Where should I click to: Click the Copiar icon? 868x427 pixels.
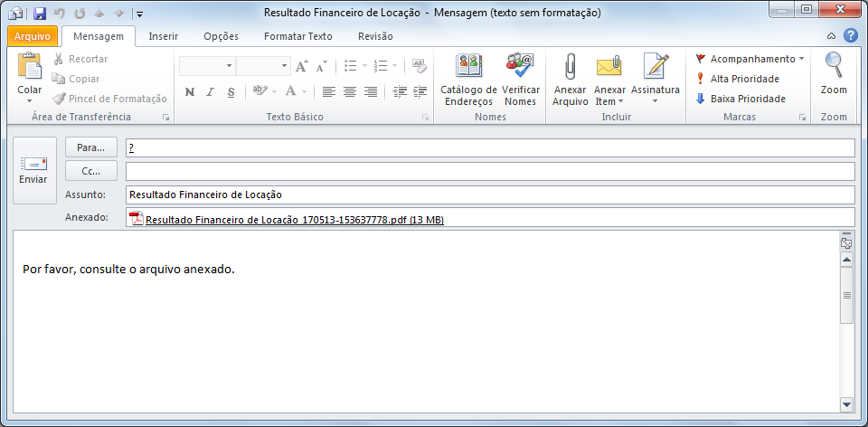coord(58,79)
